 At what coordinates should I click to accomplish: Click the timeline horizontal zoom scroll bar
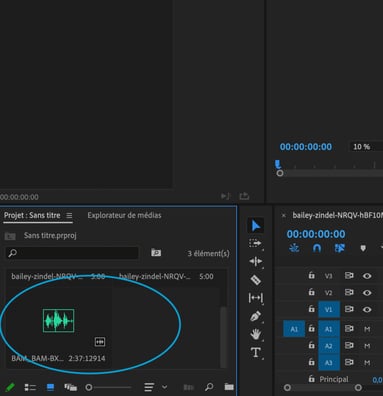[323, 388]
